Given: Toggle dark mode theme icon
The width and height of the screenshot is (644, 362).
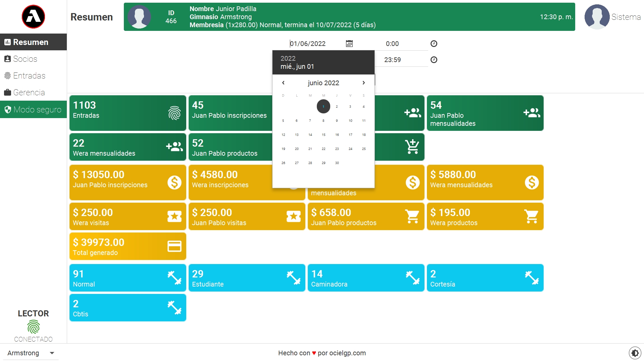Looking at the screenshot, I should 635,353.
